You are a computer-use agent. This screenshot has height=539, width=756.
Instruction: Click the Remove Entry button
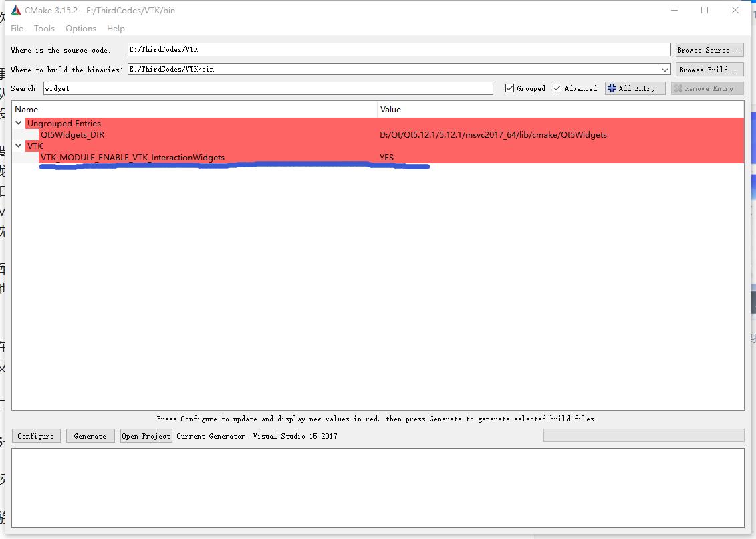click(x=707, y=88)
